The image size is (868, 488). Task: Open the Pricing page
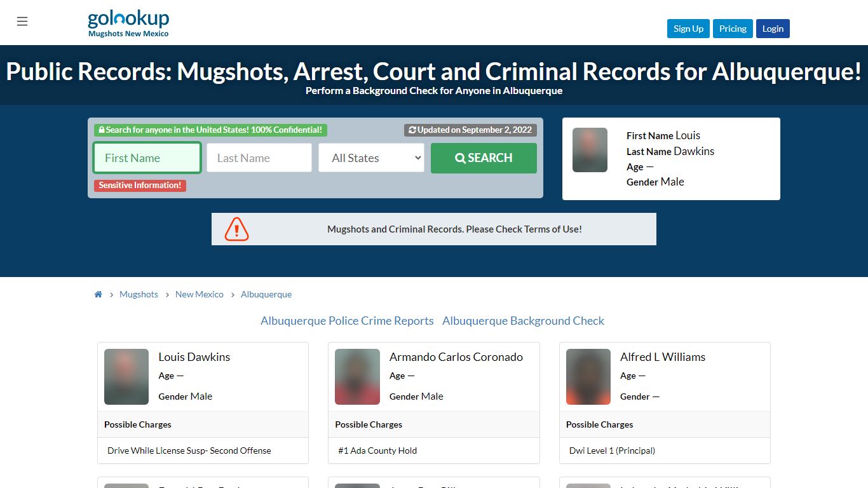[733, 29]
